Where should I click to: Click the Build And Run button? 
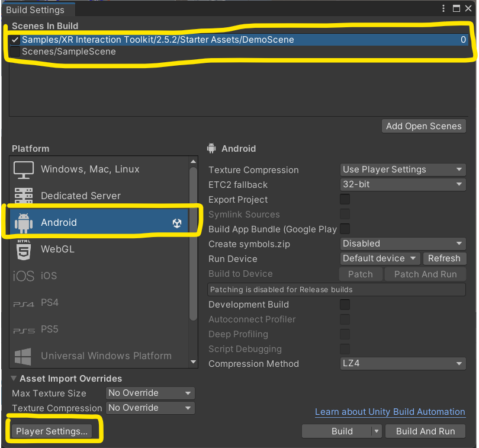click(425, 431)
